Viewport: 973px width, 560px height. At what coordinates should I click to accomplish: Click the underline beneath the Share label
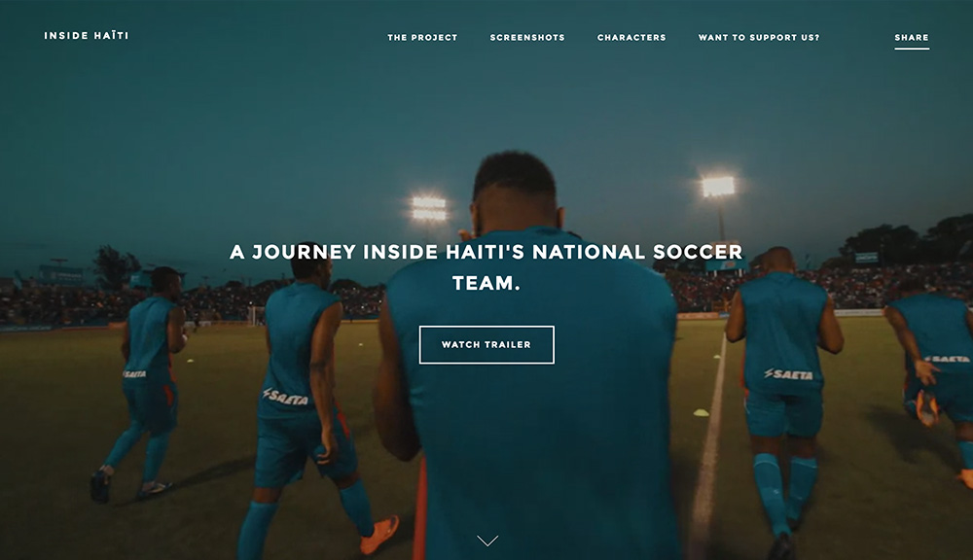click(x=912, y=49)
